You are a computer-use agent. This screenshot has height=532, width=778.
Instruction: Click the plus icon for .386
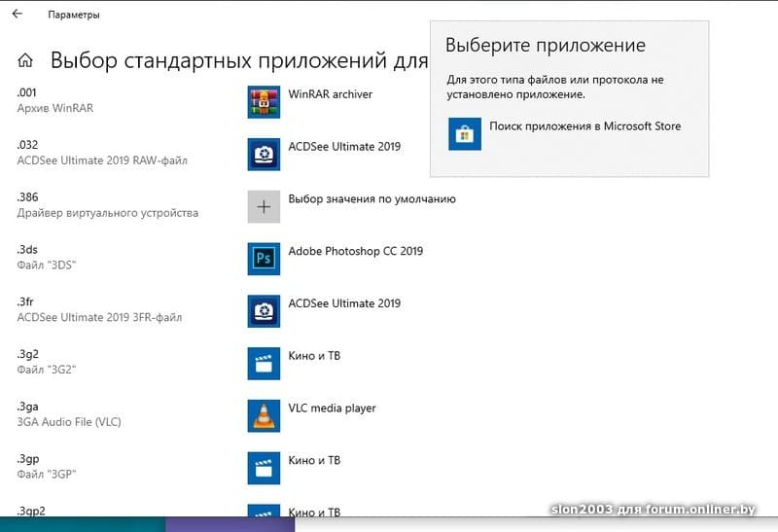[x=264, y=206]
